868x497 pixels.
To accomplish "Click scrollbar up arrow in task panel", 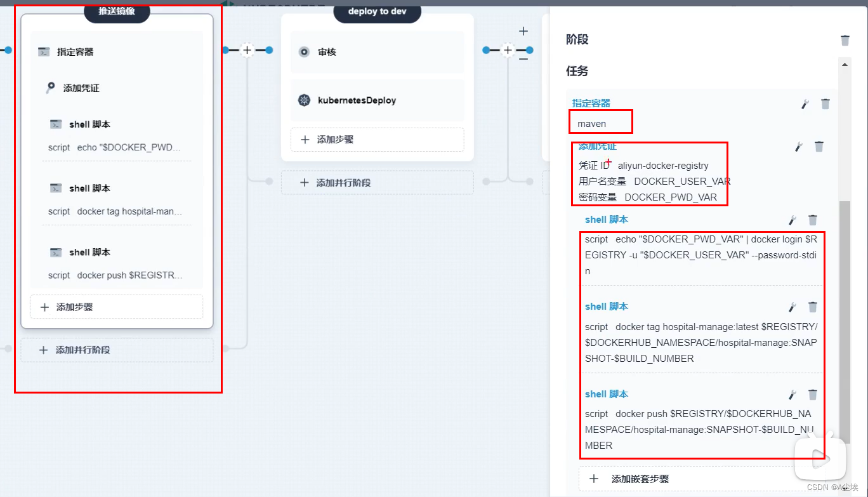I will [x=845, y=64].
